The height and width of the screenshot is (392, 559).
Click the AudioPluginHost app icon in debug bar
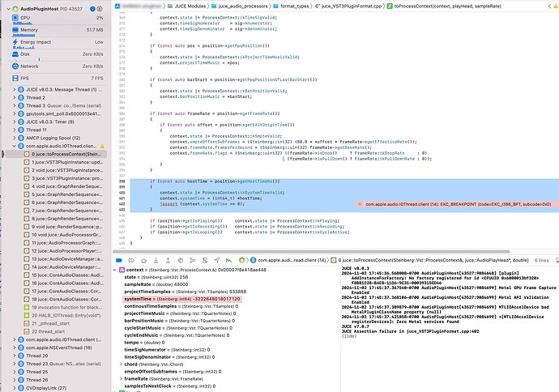[242, 260]
